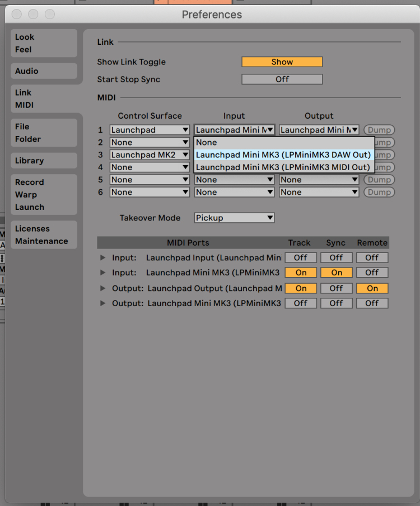Open the Licenses Maintenance tab
420x506 pixels.
44,235
